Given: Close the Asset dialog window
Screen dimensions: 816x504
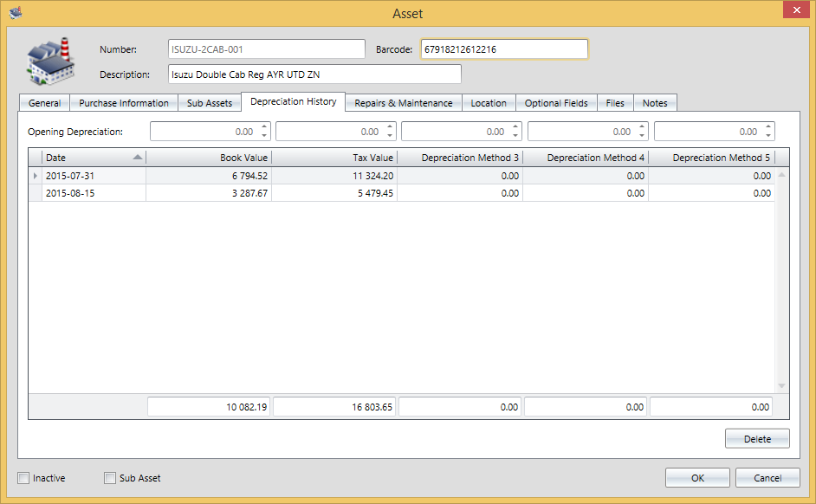Looking at the screenshot, I should coord(796,10).
